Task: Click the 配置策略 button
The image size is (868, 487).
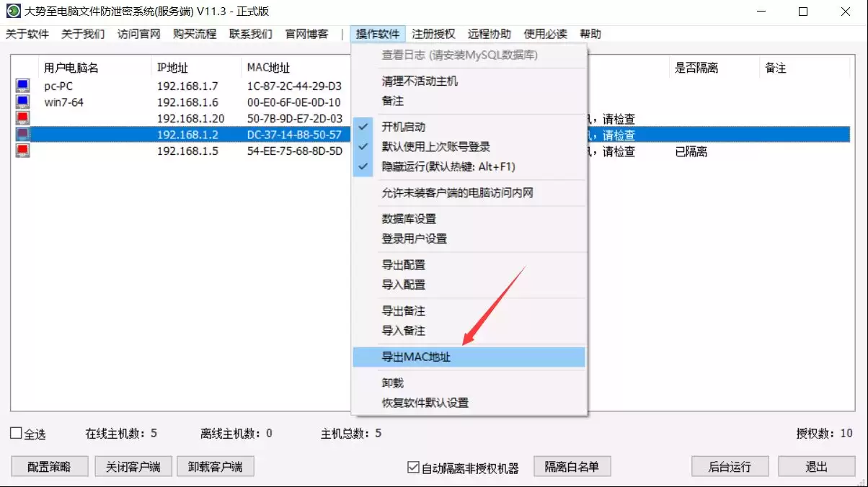Action: point(50,466)
